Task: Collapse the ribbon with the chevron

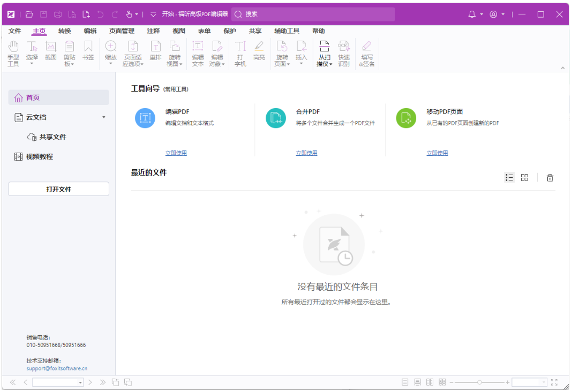Action: tap(563, 68)
